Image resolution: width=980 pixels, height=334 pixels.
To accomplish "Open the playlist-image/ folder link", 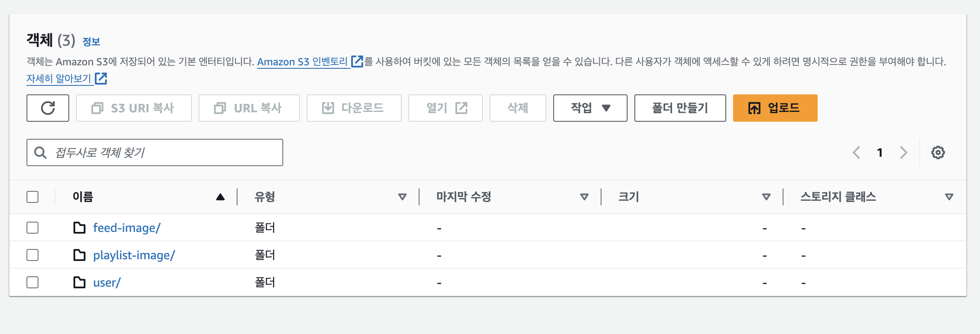I will pyautogui.click(x=134, y=255).
